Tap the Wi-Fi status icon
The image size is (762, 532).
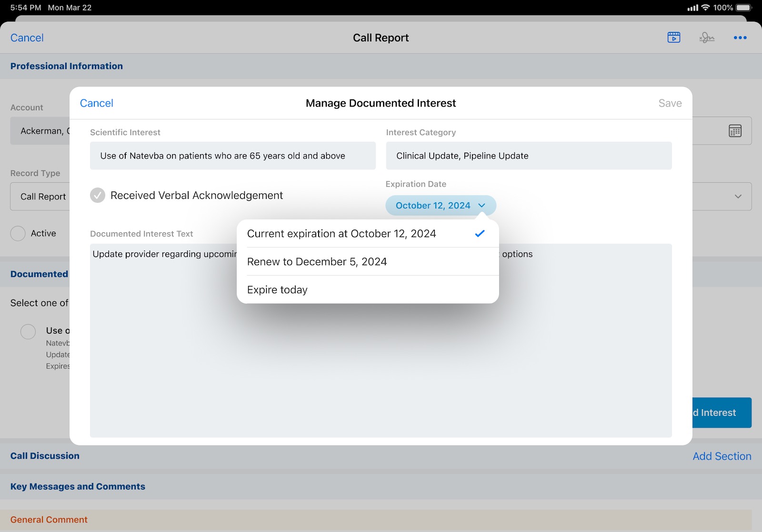point(705,8)
